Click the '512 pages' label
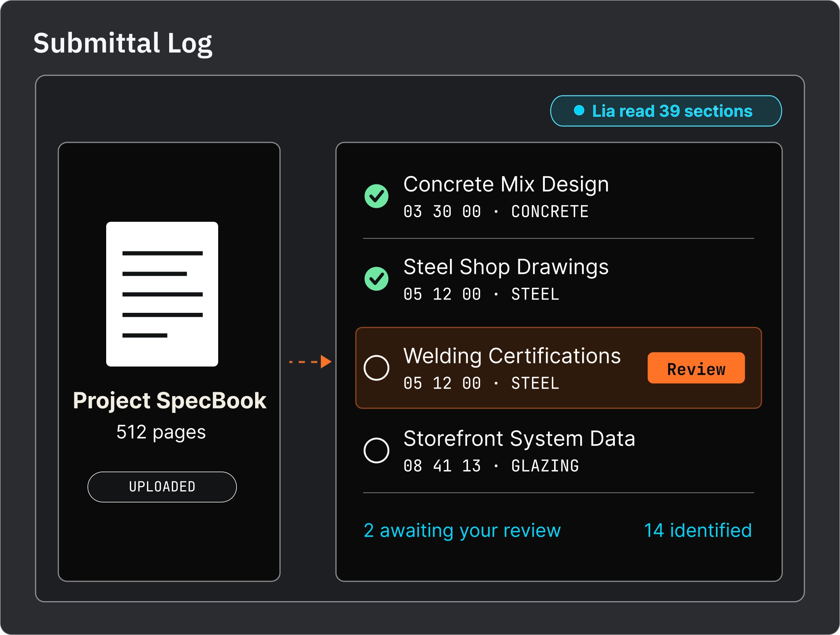 coord(161,433)
